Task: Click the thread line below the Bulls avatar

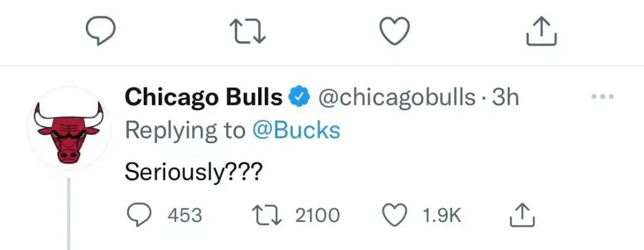Action: pos(69,214)
